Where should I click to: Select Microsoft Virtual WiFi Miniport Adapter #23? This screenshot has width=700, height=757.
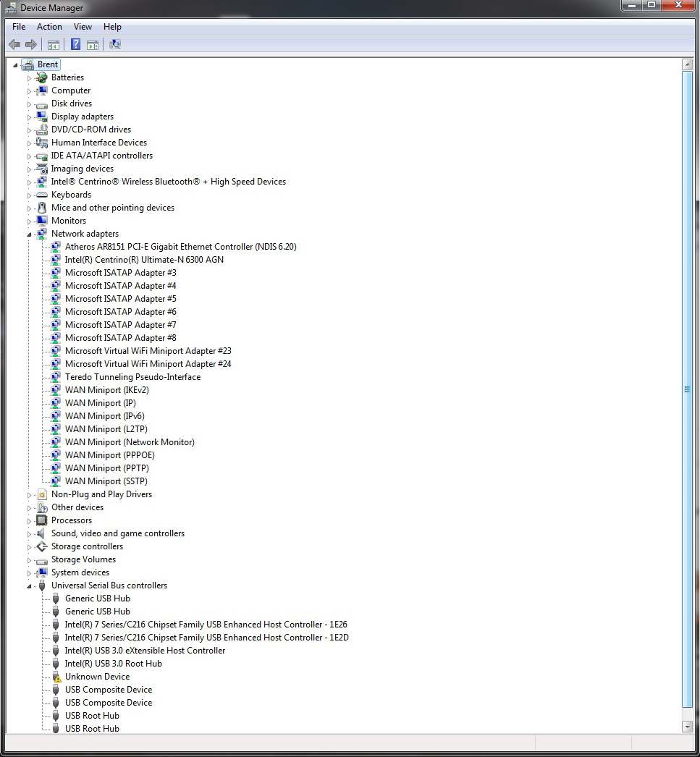pos(148,350)
